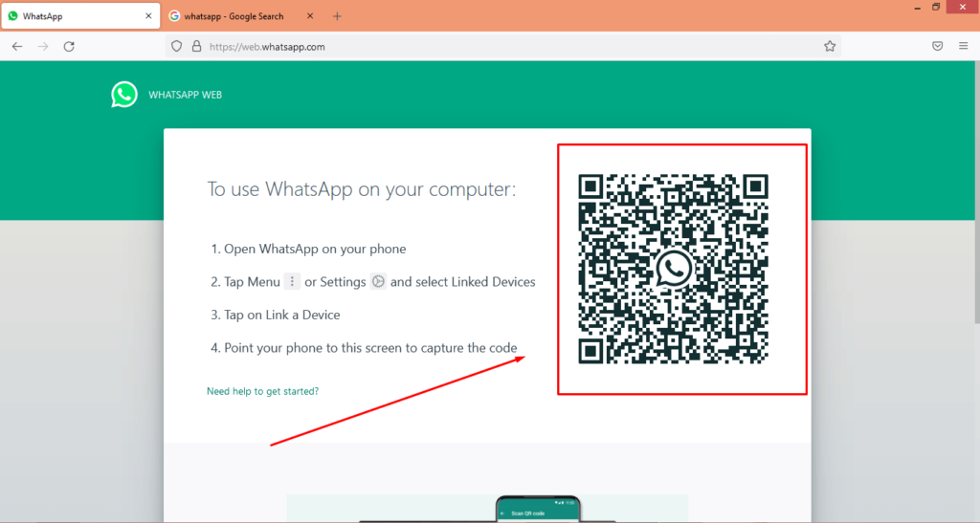Click the Settings gear icon in step 2
Image resolution: width=980 pixels, height=523 pixels.
[x=378, y=281]
